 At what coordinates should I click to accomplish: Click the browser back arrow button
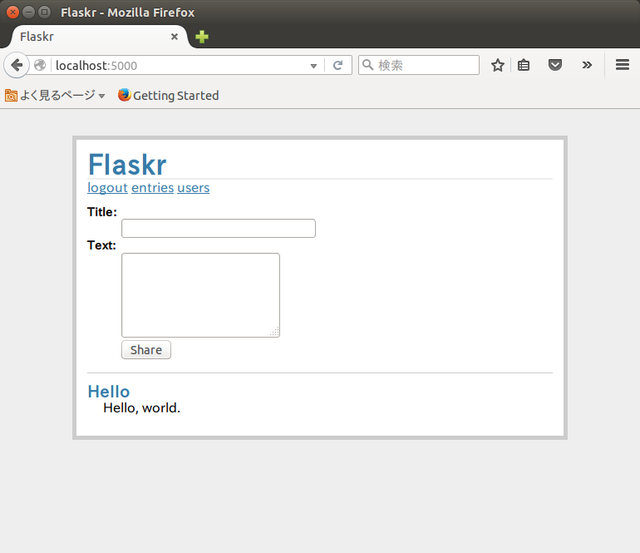click(16, 65)
